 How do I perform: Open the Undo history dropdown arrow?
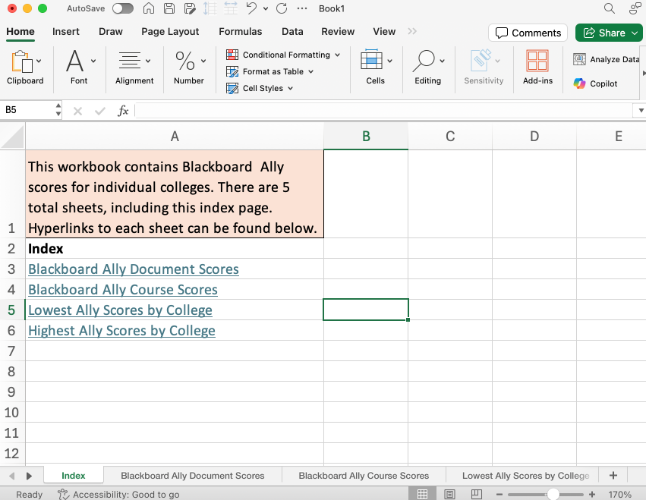tap(266, 9)
